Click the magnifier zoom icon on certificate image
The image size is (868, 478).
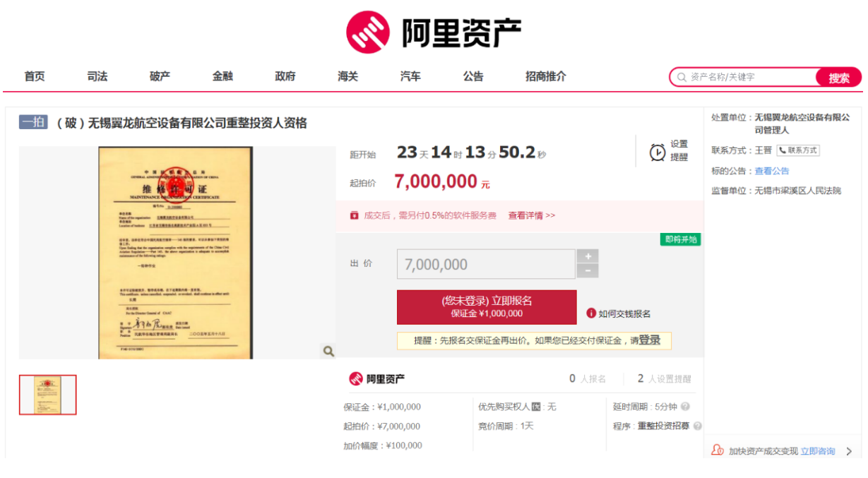(328, 351)
